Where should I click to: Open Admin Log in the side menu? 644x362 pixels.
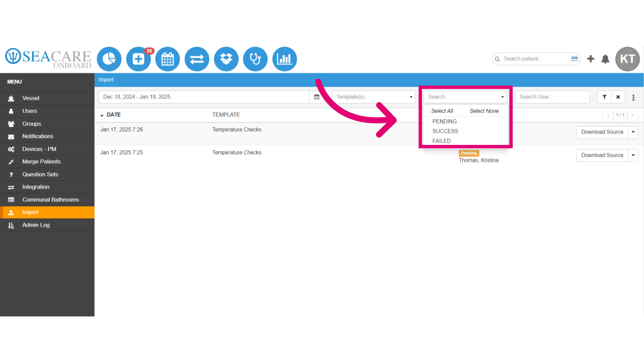[47, 225]
